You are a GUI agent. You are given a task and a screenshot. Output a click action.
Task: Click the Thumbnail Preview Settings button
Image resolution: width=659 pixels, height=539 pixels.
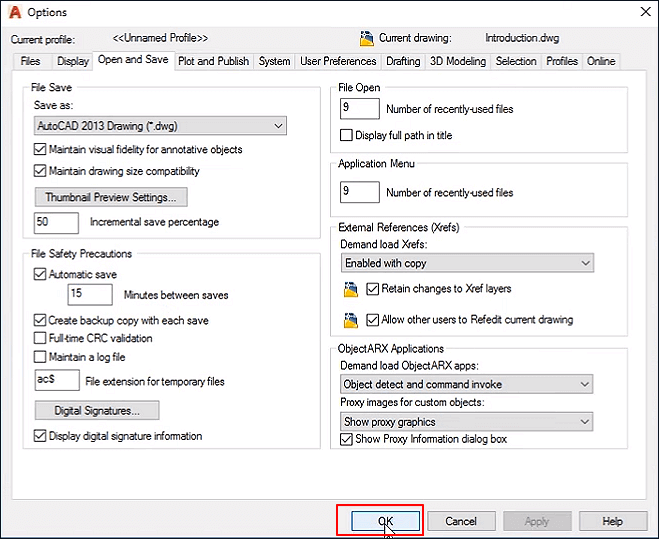pyautogui.click(x=111, y=197)
